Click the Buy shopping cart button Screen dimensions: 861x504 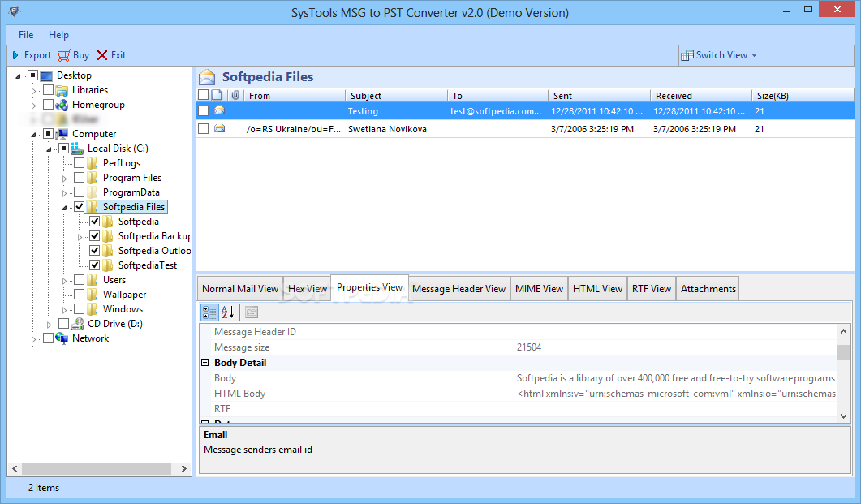tap(74, 55)
